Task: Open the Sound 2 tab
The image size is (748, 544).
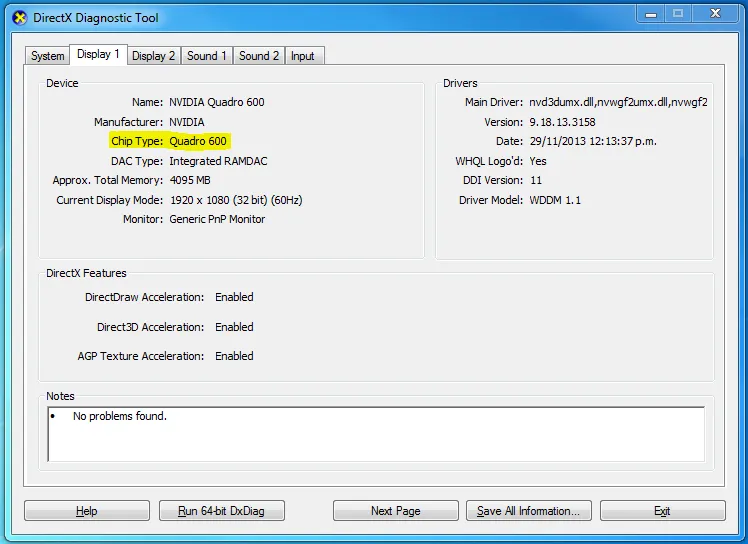Action: click(x=259, y=56)
